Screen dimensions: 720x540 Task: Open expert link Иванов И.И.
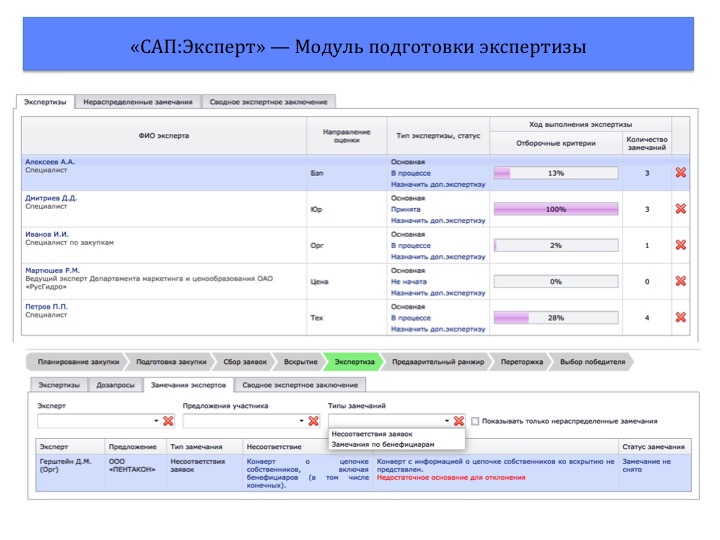pos(47,234)
